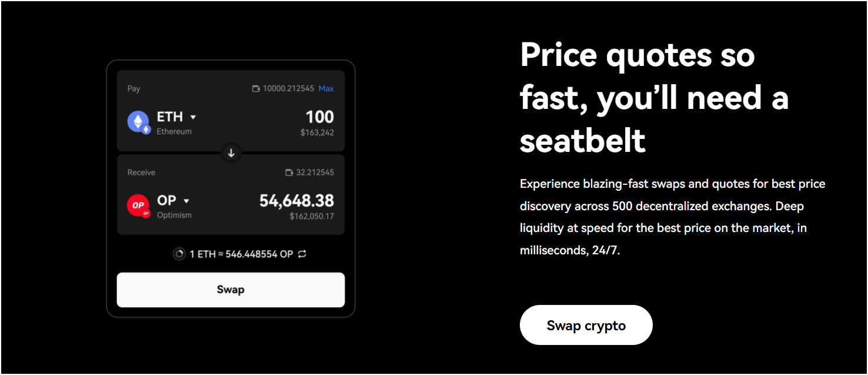
Task: Click the pay amount field showing 100
Action: [x=320, y=117]
